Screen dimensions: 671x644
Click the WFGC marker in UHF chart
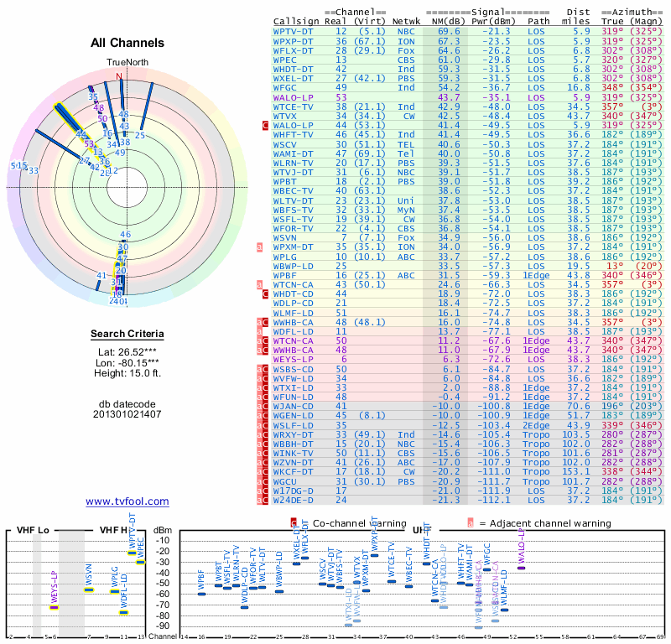point(487,569)
